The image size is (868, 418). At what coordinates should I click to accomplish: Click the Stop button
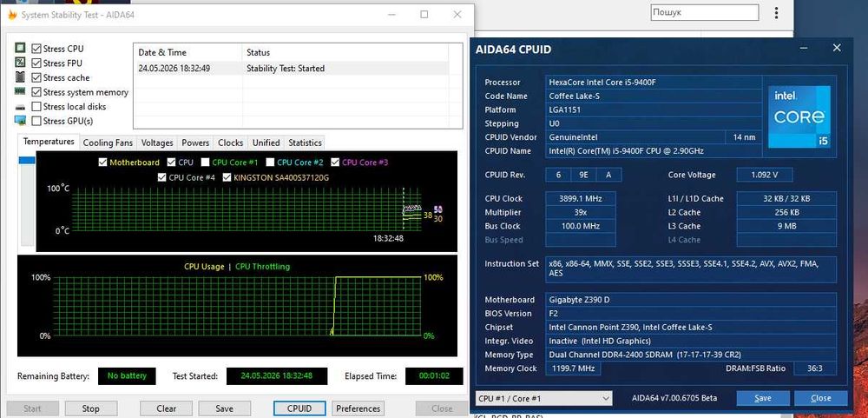coord(91,408)
